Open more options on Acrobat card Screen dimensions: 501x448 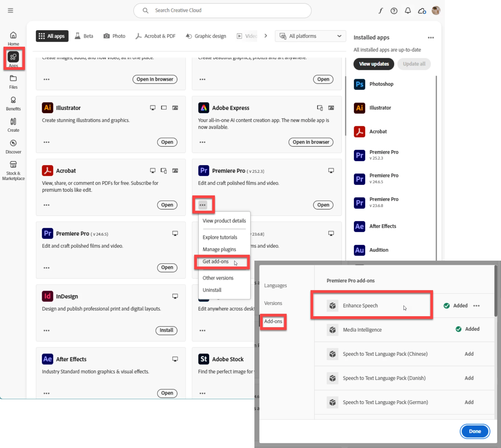pyautogui.click(x=46, y=205)
